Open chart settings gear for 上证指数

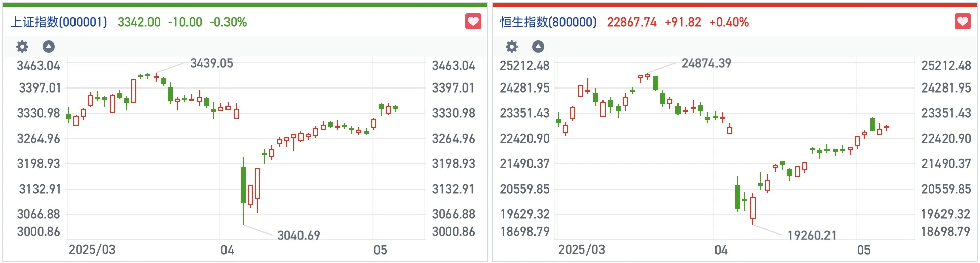click(22, 47)
